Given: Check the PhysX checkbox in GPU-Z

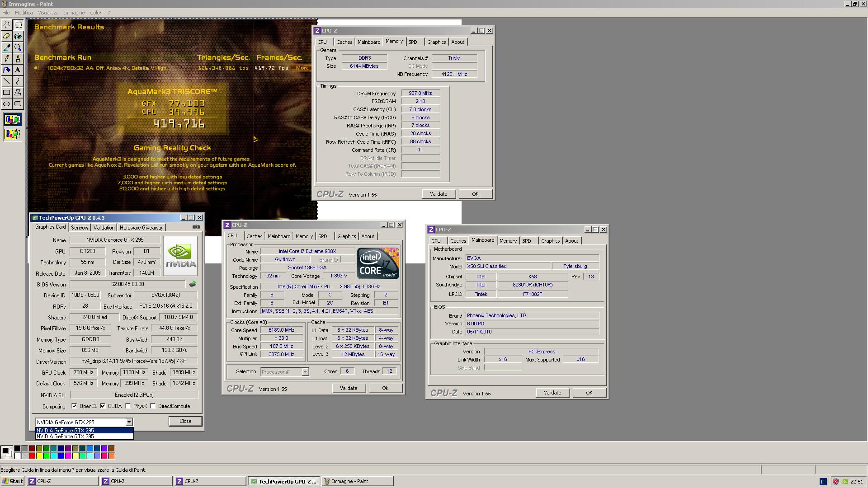Looking at the screenshot, I should 128,406.
